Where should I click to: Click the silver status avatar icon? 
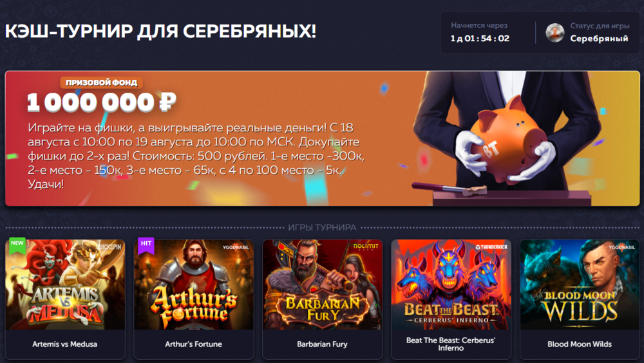point(555,32)
